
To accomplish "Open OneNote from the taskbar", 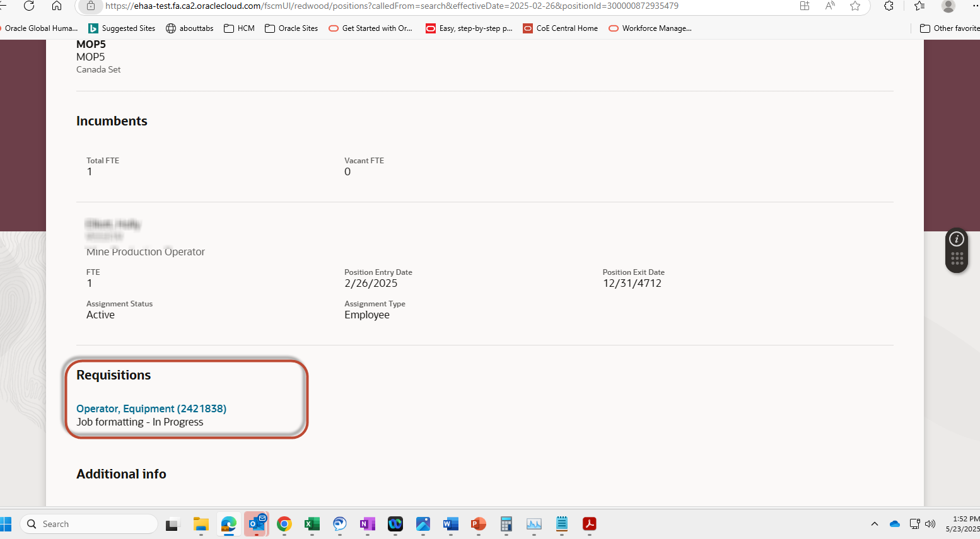I will 368,524.
